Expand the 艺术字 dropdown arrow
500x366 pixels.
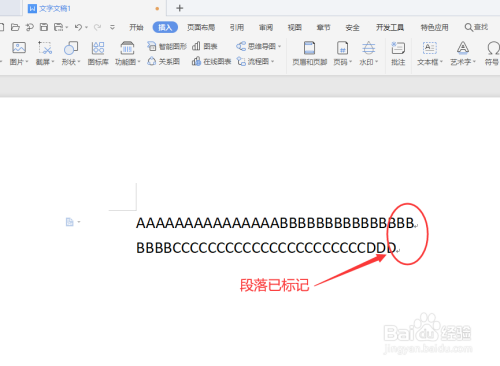point(474,62)
